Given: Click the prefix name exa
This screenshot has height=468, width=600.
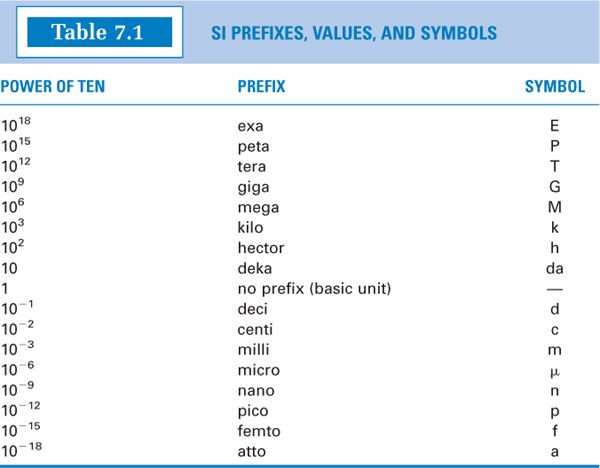Looking at the screenshot, I should (250, 126).
